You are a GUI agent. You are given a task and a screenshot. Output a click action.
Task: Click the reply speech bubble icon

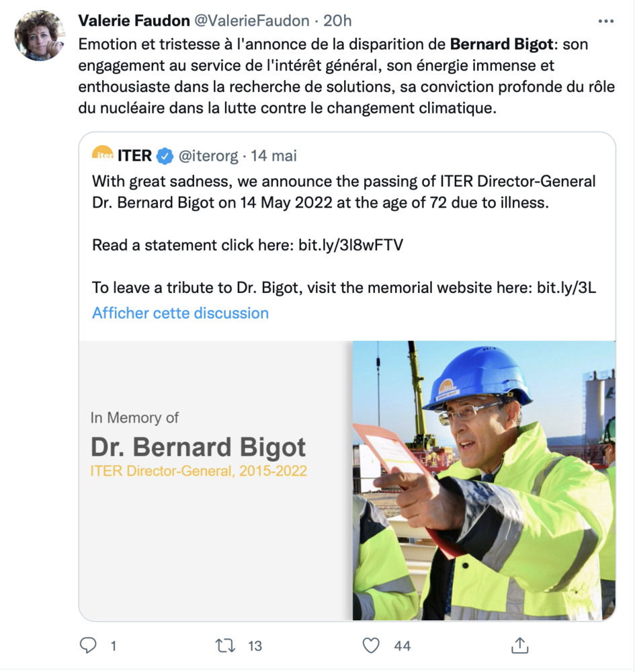pyautogui.click(x=89, y=646)
